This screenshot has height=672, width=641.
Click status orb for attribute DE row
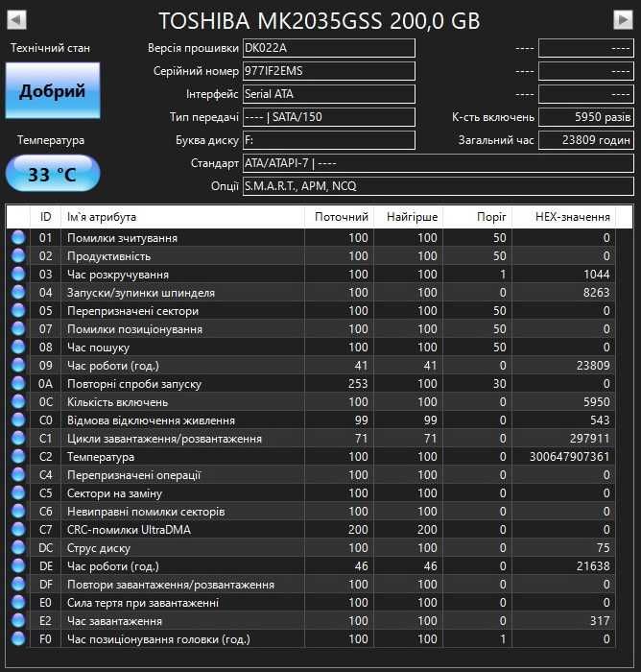pos(18,566)
